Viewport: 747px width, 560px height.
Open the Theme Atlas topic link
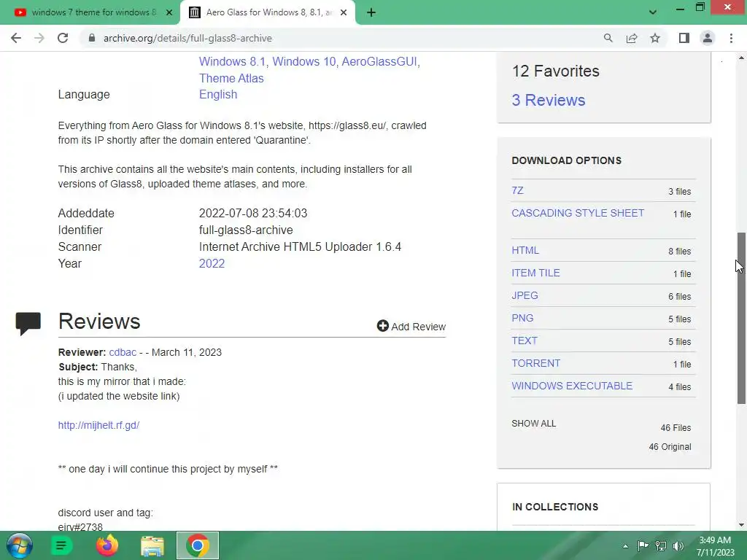click(231, 78)
